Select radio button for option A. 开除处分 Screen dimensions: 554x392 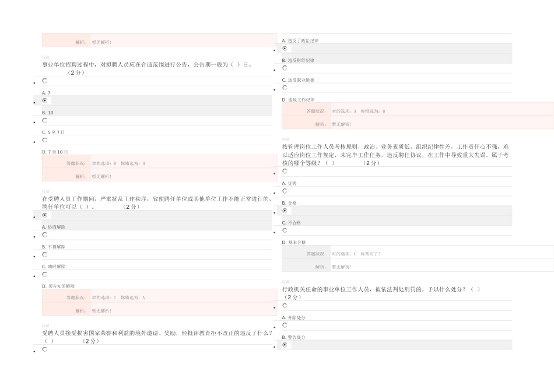285,306
